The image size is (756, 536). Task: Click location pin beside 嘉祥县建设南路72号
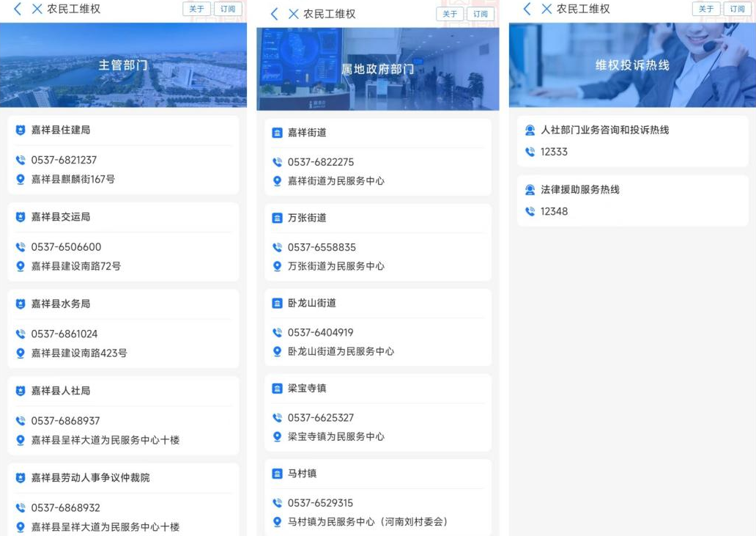(x=21, y=266)
